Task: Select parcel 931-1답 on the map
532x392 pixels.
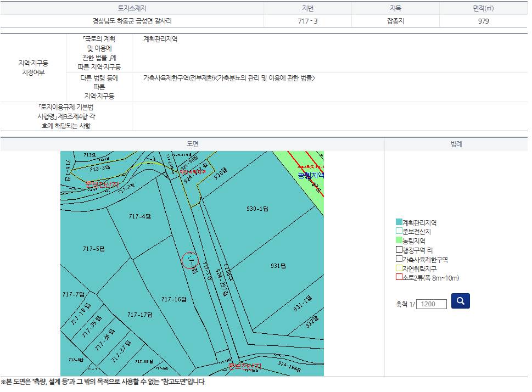Action: point(303,304)
